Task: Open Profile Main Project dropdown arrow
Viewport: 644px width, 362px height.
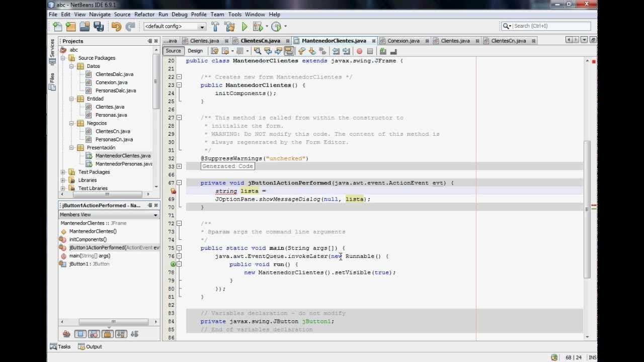Action: [285, 27]
